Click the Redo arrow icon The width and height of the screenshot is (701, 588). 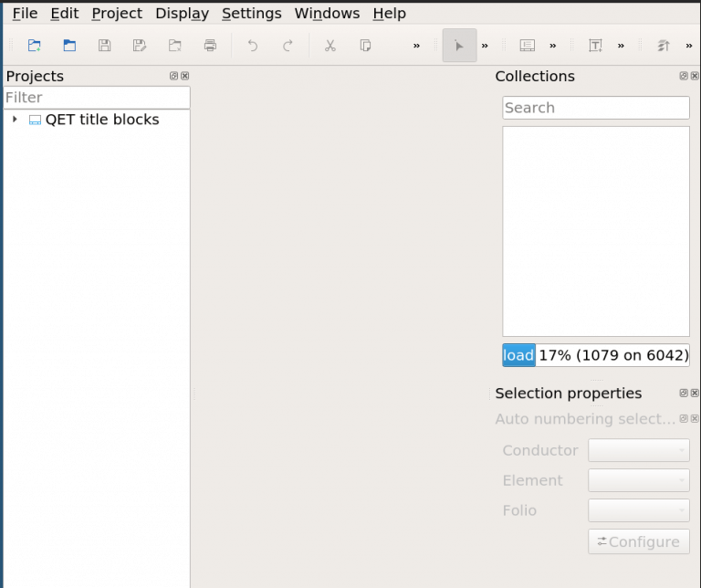click(288, 46)
